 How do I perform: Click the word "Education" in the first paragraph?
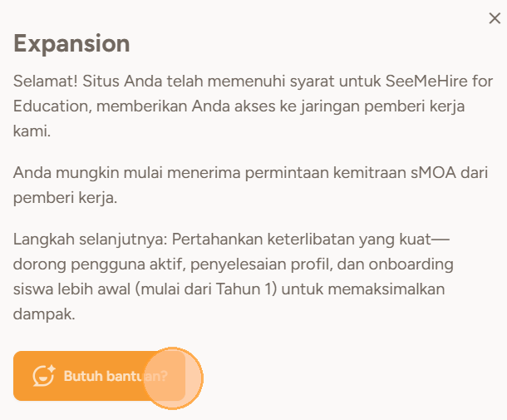(50, 107)
